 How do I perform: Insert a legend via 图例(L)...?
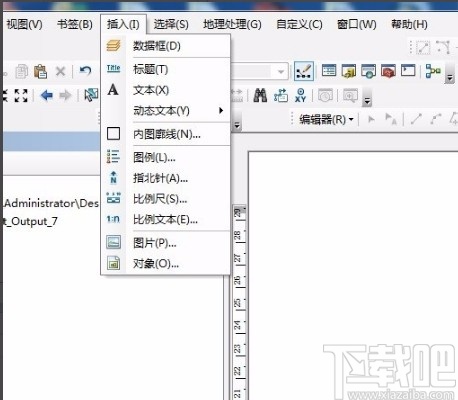166,157
